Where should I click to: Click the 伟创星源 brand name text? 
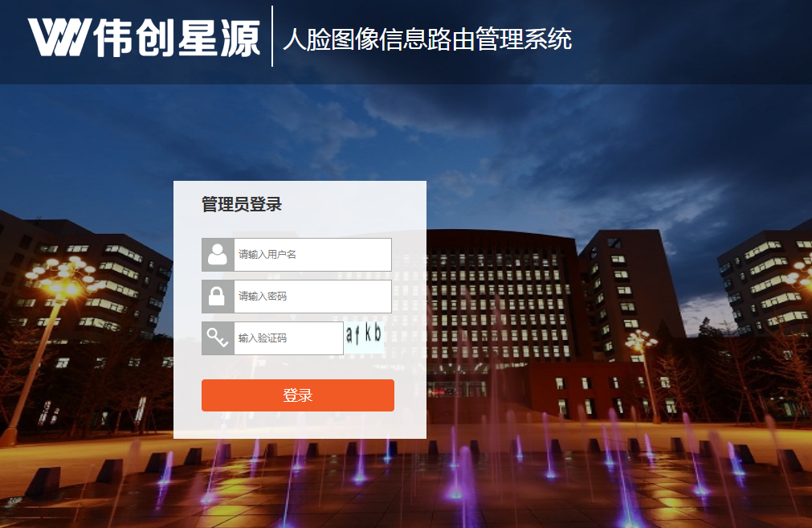[177, 38]
